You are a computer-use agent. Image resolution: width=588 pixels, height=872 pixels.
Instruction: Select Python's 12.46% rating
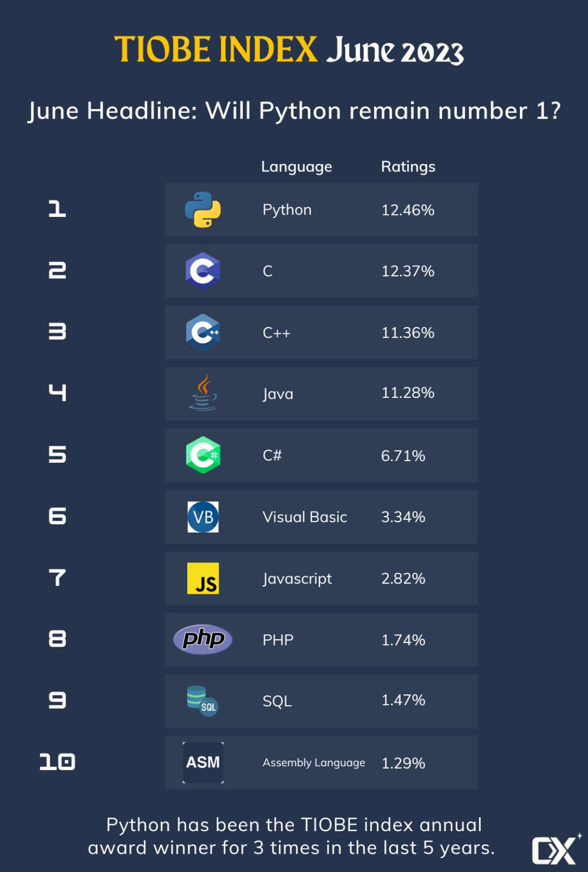tap(408, 210)
